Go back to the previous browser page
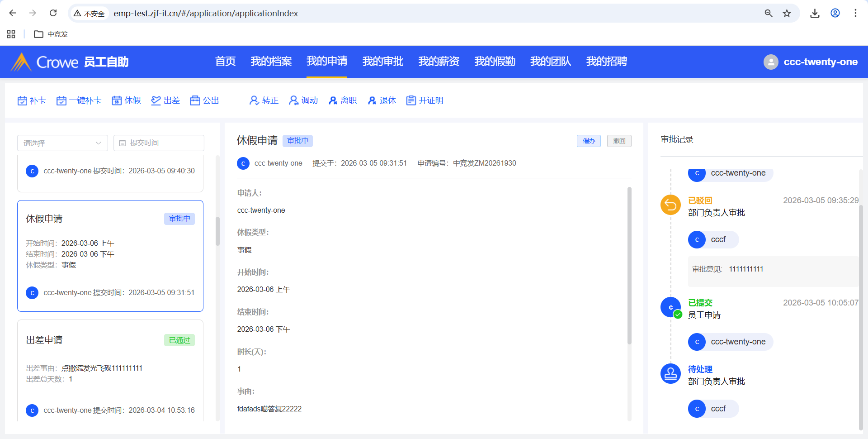Screen dimensions: 868x439 (13, 13)
